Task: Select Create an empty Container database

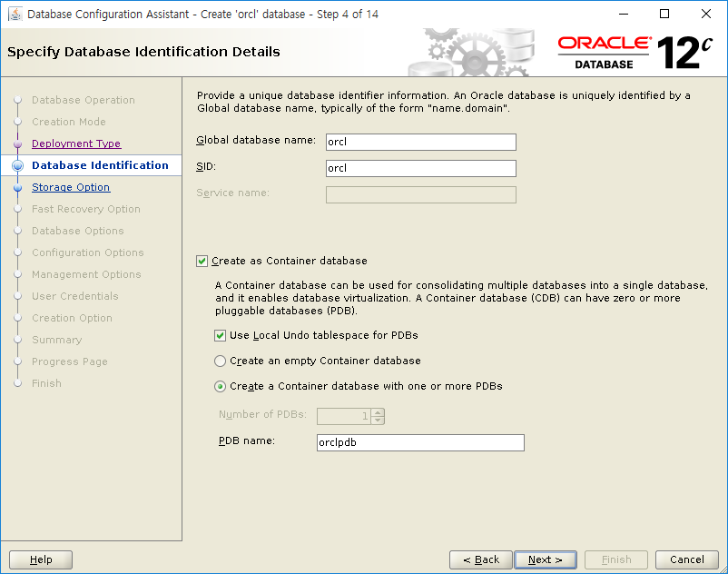Action: [220, 361]
